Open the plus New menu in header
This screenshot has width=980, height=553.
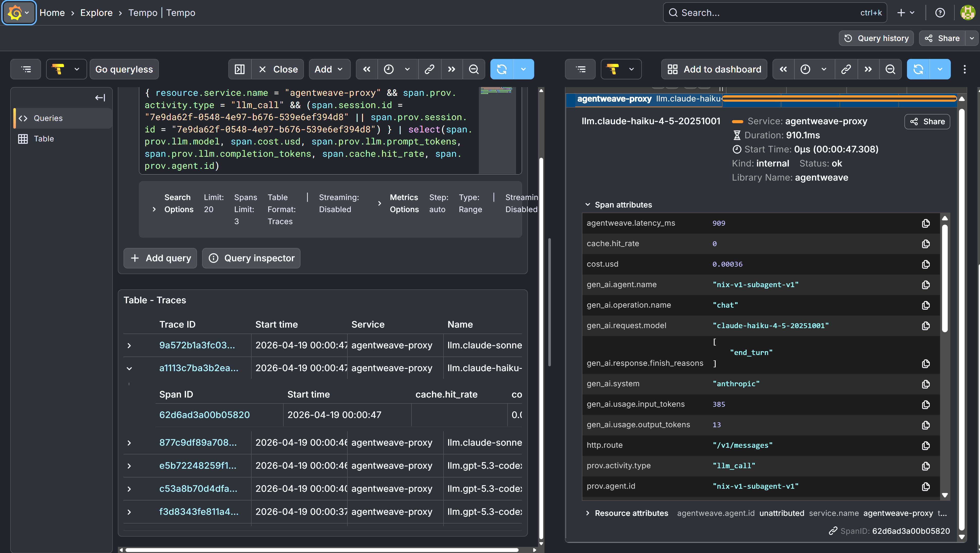point(906,13)
